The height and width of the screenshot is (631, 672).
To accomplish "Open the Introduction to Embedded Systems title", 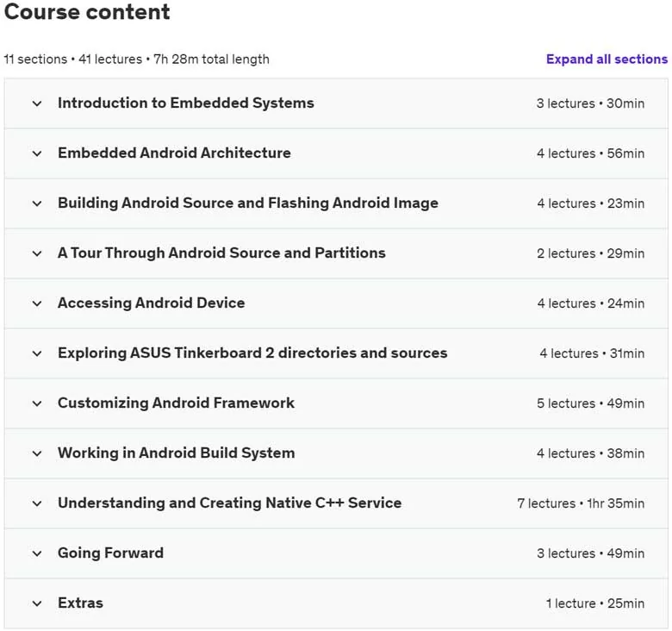I will (186, 103).
